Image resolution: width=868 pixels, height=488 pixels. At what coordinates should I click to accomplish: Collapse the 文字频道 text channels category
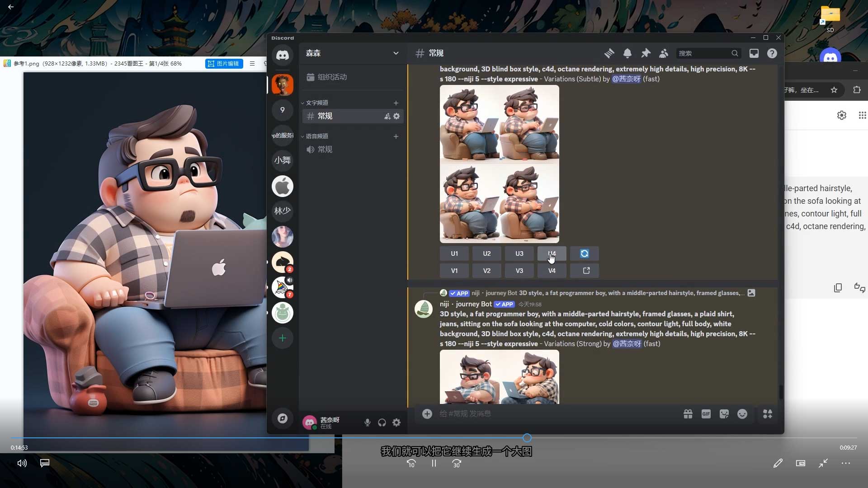click(x=316, y=103)
